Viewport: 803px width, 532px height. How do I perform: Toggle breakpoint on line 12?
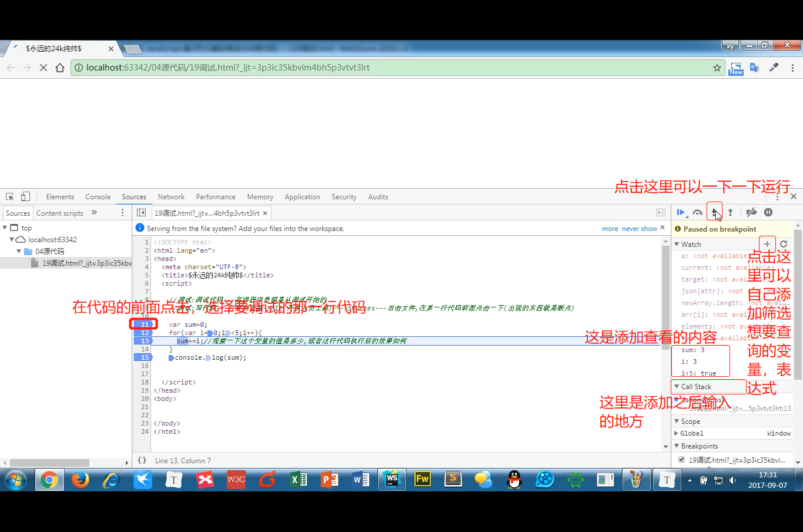[x=145, y=333]
